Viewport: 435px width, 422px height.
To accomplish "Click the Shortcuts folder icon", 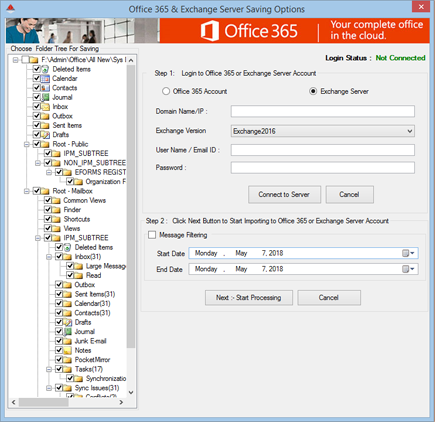I will pos(57,219).
